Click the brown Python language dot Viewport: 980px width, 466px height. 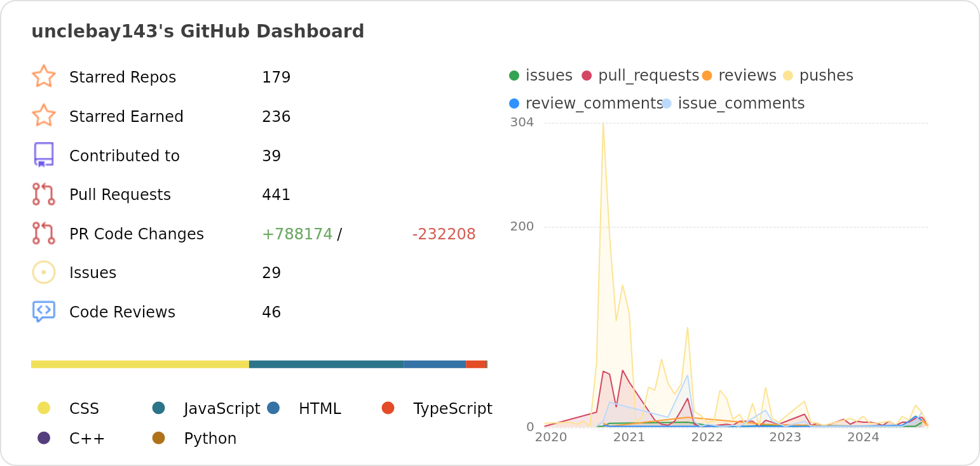tap(159, 437)
